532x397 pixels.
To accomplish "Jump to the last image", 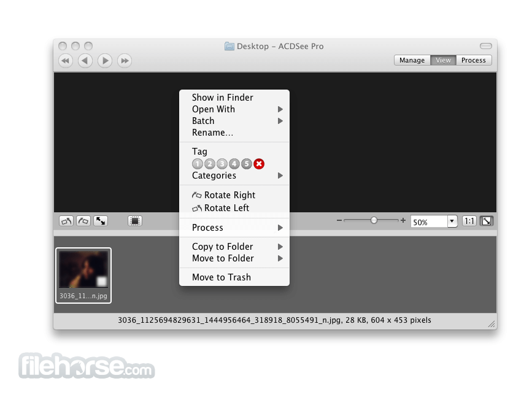I will tap(125, 61).
